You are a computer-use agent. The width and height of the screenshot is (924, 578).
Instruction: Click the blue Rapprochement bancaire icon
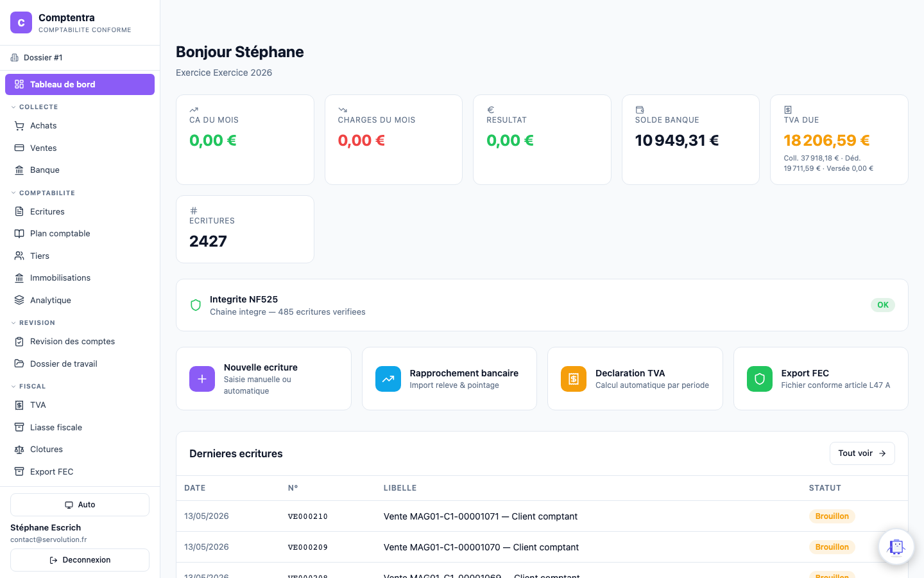[388, 379]
